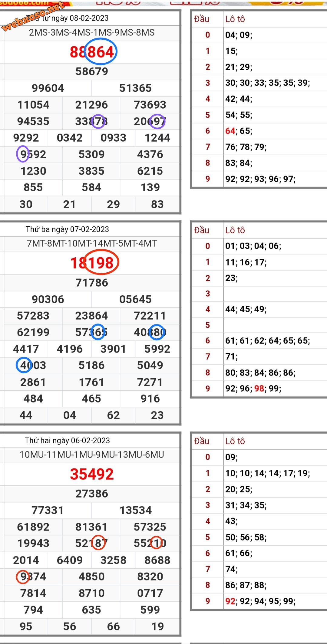Tap the first prize number 71786
Screen dimensions: 327x644
click(x=92, y=283)
